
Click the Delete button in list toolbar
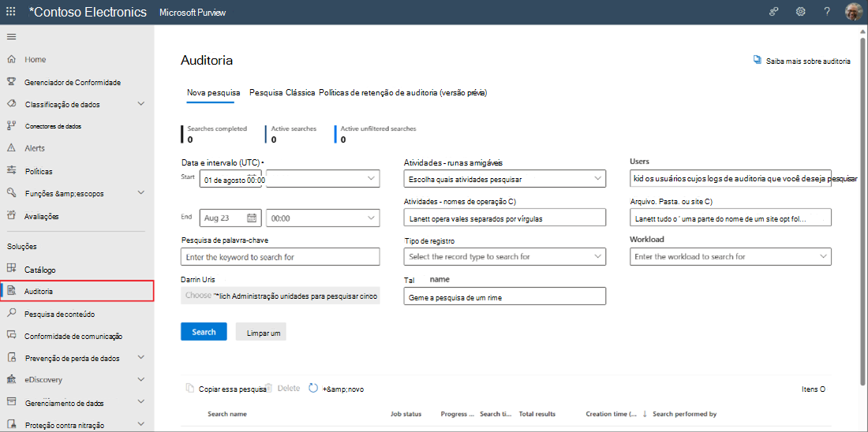pyautogui.click(x=284, y=389)
